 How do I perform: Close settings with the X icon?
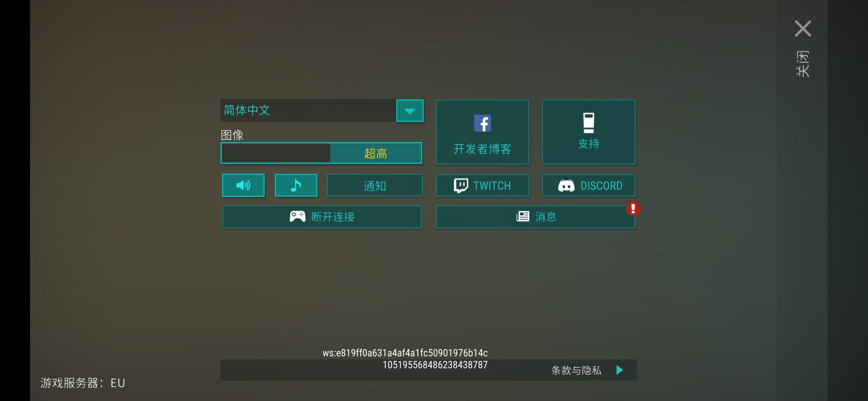click(x=803, y=29)
